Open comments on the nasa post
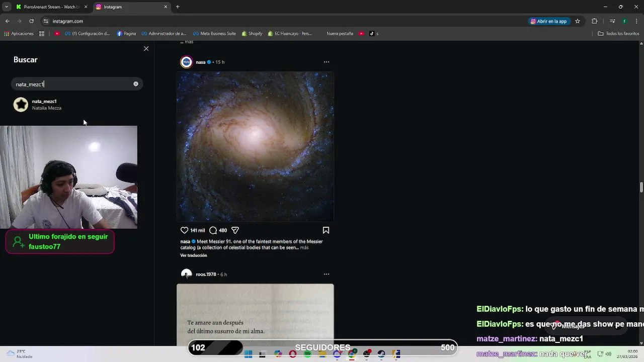The image size is (644, 362). pyautogui.click(x=213, y=230)
